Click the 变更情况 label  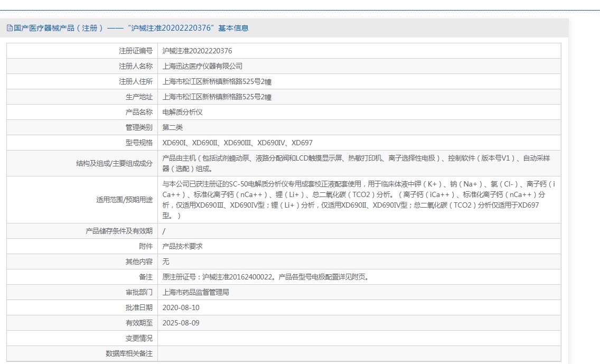click(x=139, y=338)
